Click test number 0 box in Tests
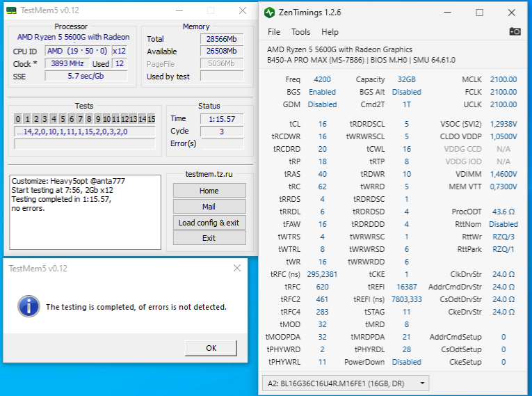The image size is (532, 396). 18,119
